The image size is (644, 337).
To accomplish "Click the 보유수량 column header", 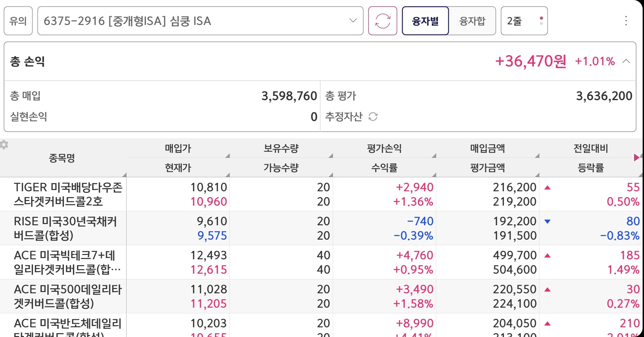I will pyautogui.click(x=281, y=148).
